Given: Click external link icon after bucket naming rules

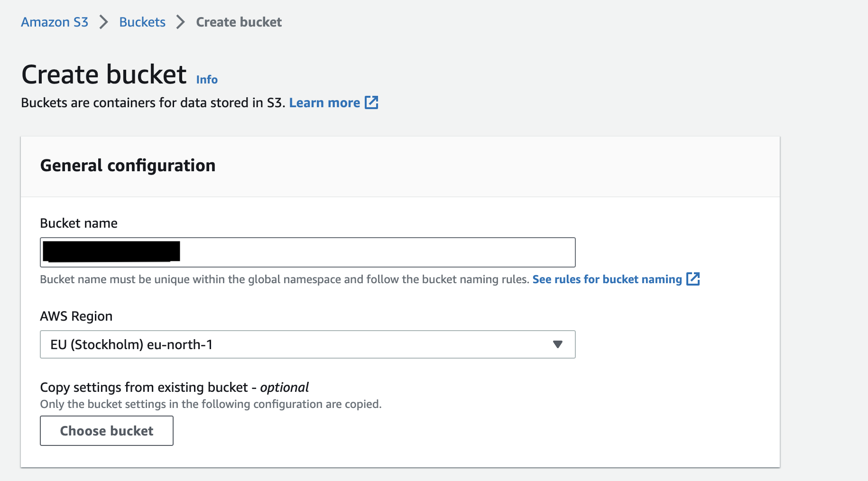Looking at the screenshot, I should [x=693, y=279].
